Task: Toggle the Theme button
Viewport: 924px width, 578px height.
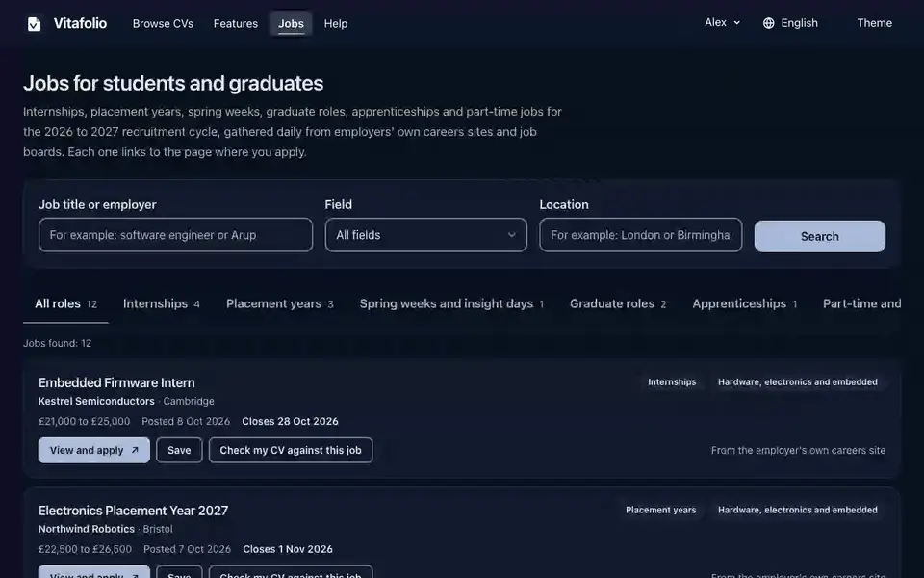Action: pyautogui.click(x=875, y=23)
